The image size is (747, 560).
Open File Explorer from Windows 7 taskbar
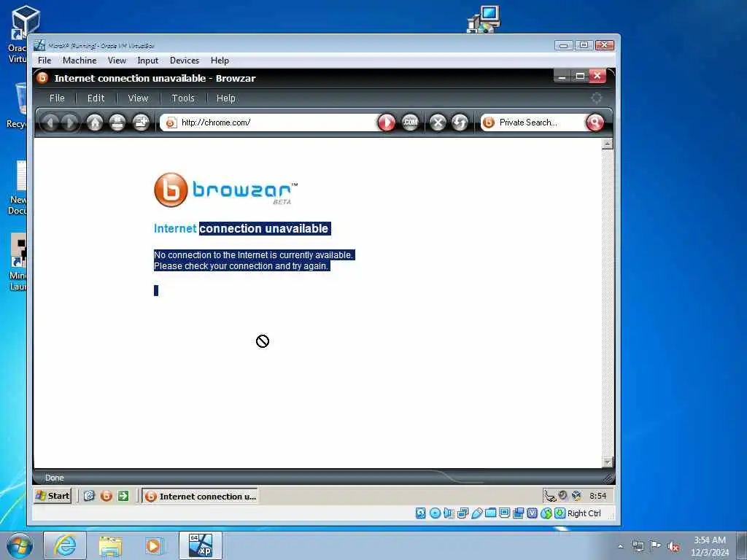tap(110, 545)
